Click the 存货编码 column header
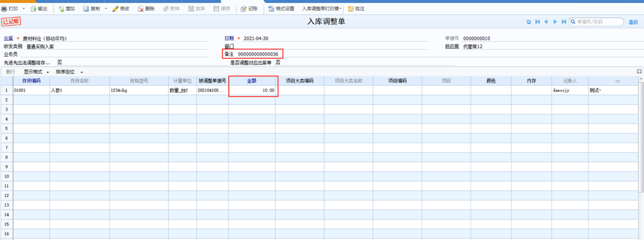 coord(31,81)
